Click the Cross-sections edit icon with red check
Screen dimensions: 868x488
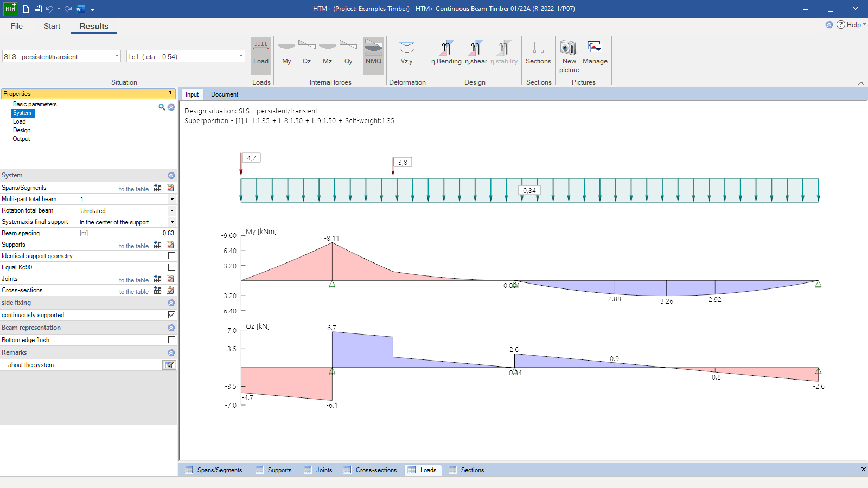pyautogui.click(x=170, y=290)
